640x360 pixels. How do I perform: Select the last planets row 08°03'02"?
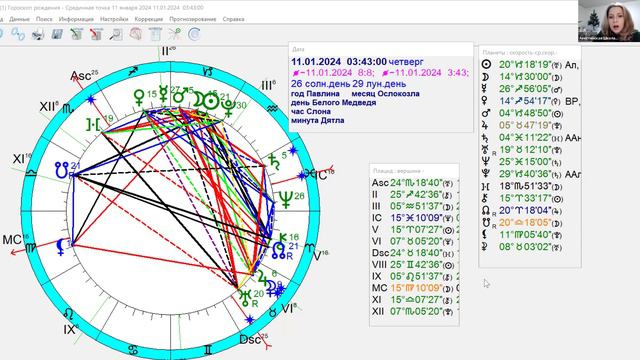pos(530,247)
